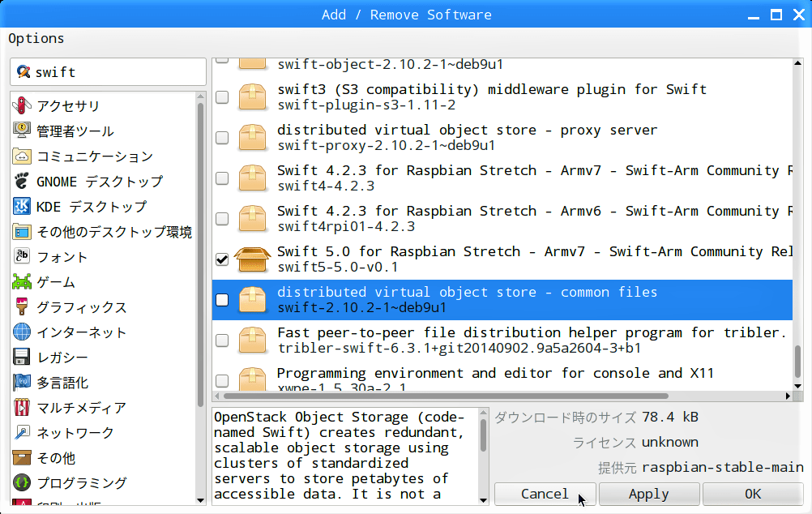Click the swift search field
Viewport: 812px width, 514px height.
tap(109, 71)
